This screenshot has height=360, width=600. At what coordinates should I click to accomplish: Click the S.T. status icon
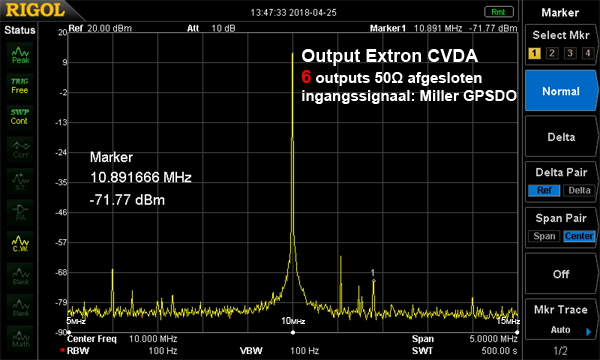click(20, 181)
